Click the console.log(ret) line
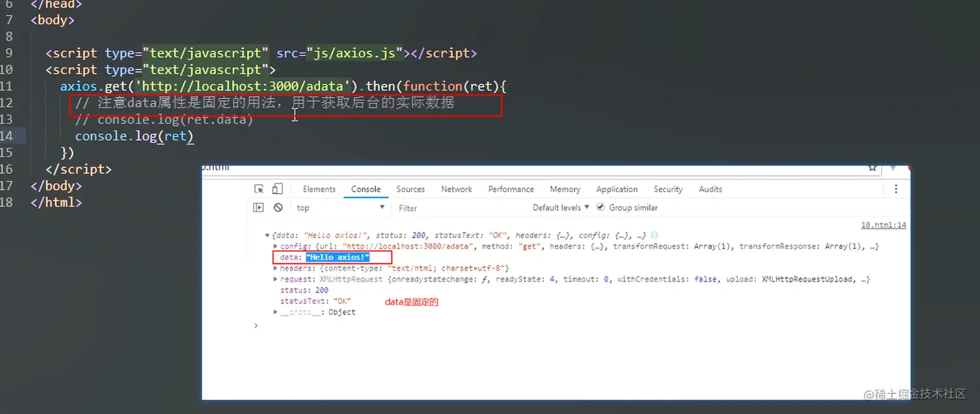The width and height of the screenshot is (980, 414). click(x=135, y=136)
